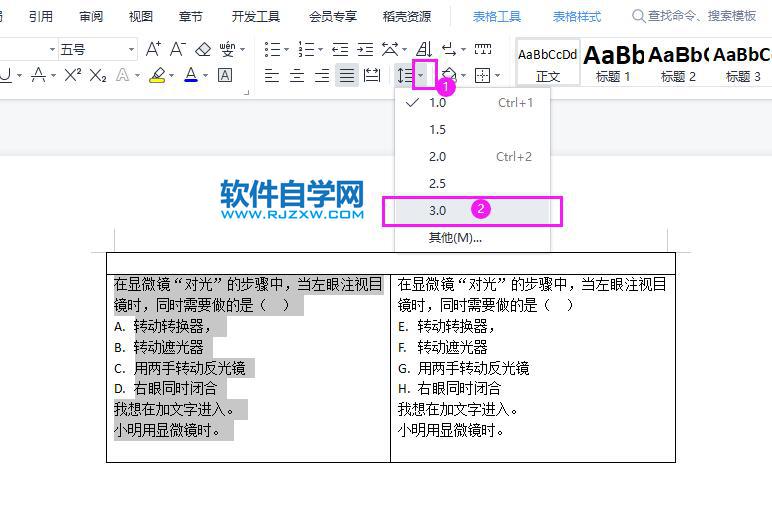Switch to 会员专享 ribbon tab
Screen dimensions: 772x518
coord(333,17)
